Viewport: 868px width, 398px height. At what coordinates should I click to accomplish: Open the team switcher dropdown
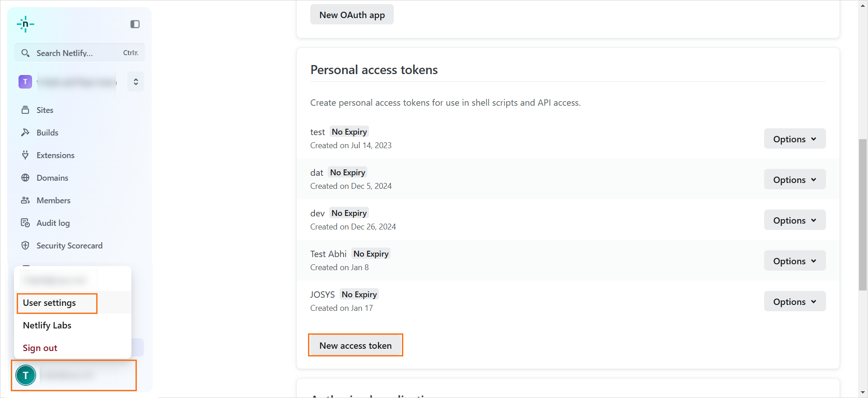coord(135,82)
